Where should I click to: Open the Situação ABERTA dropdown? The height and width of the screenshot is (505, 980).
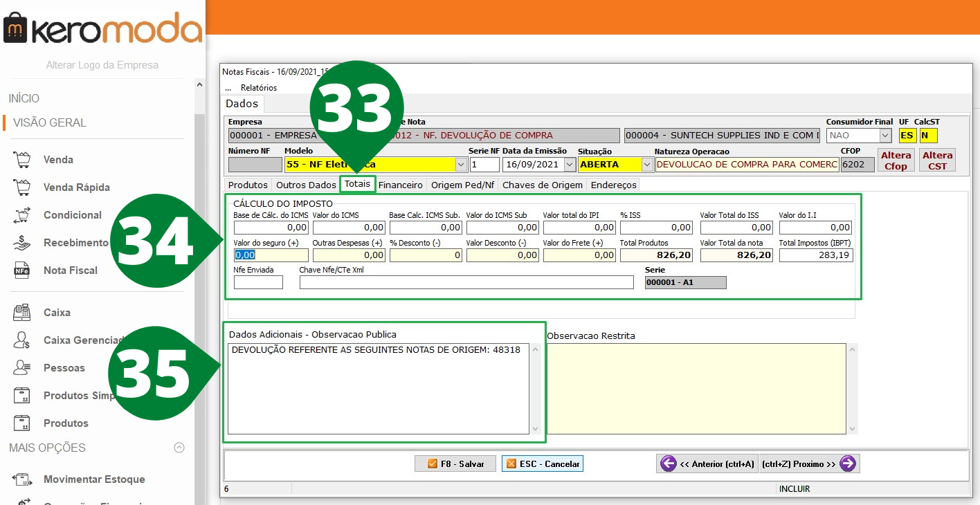tap(647, 165)
